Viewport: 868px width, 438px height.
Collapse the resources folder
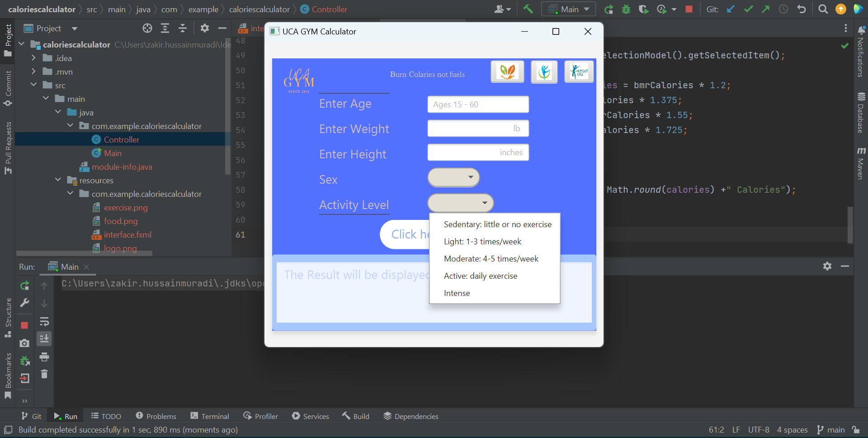[x=58, y=180]
